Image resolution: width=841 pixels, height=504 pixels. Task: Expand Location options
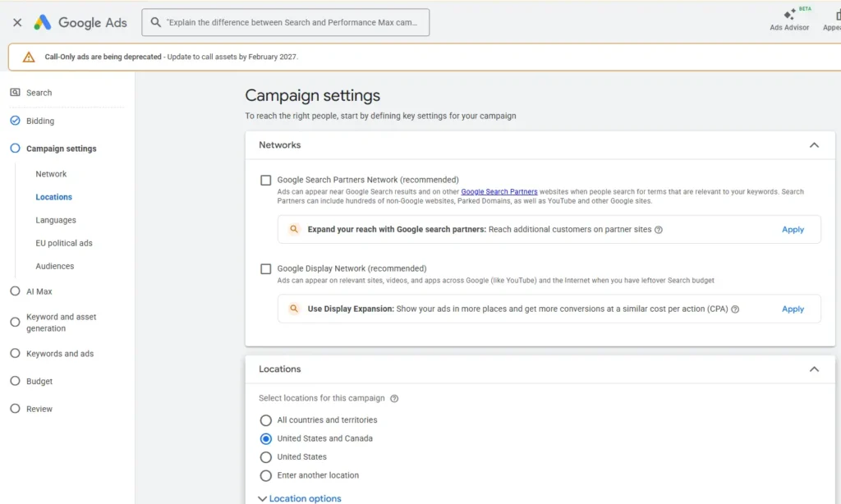click(x=300, y=498)
